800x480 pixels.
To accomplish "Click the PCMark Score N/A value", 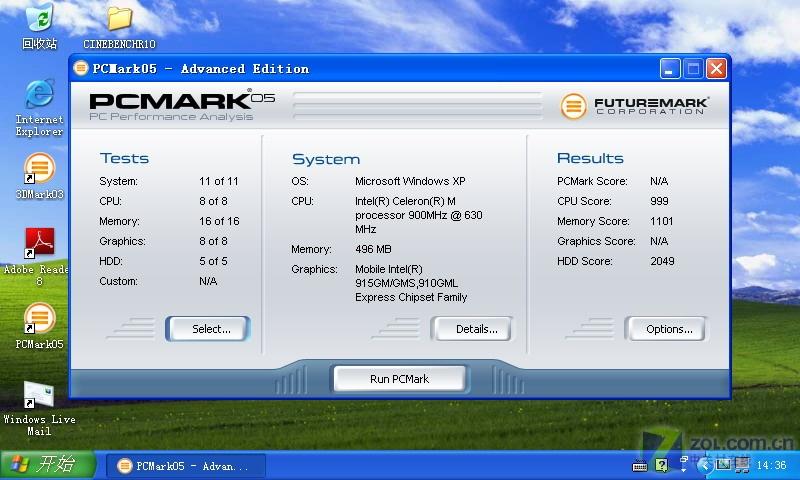I will point(659,181).
